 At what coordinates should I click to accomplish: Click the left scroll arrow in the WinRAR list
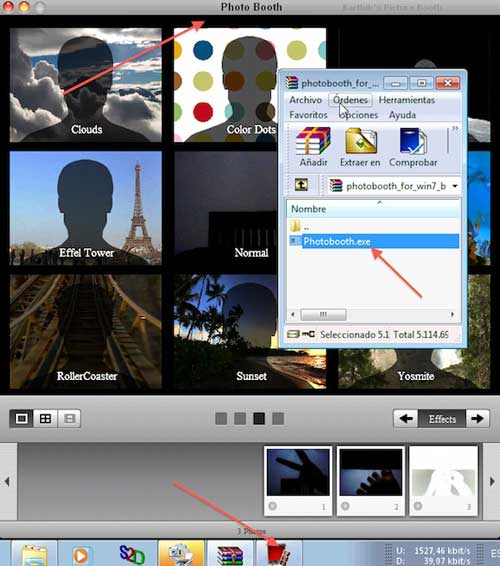click(x=292, y=314)
